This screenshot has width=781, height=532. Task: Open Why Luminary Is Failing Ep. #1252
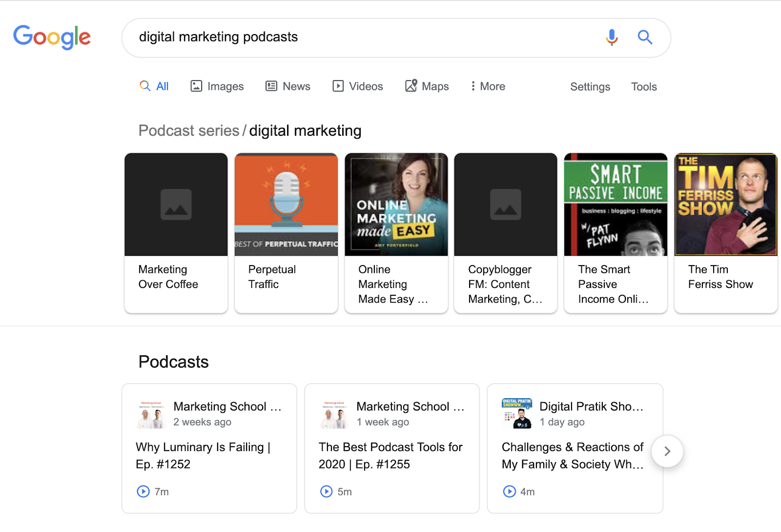(x=203, y=455)
